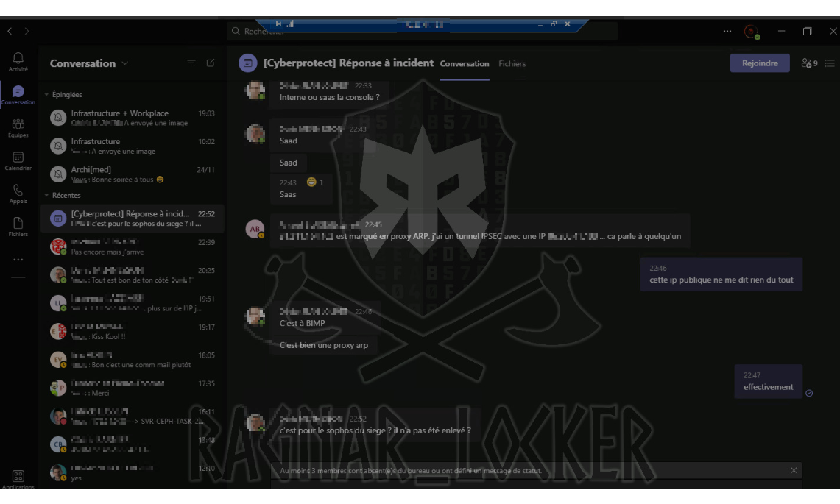
Task: Open the profile avatar menu
Action: (751, 31)
